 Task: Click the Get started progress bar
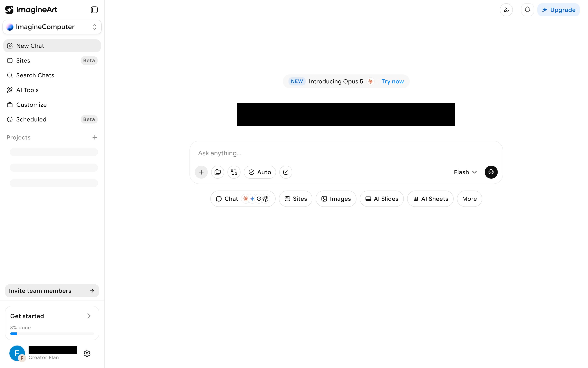pos(52,334)
